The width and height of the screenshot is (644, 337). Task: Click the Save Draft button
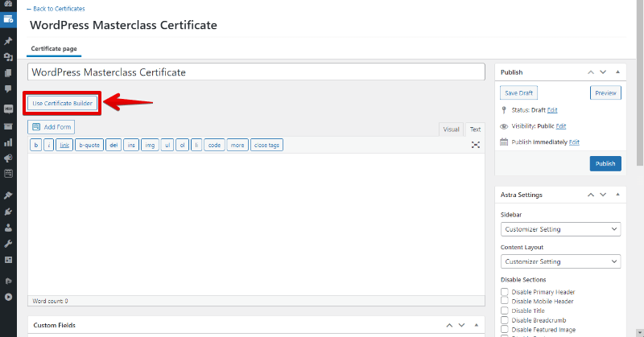pyautogui.click(x=518, y=92)
